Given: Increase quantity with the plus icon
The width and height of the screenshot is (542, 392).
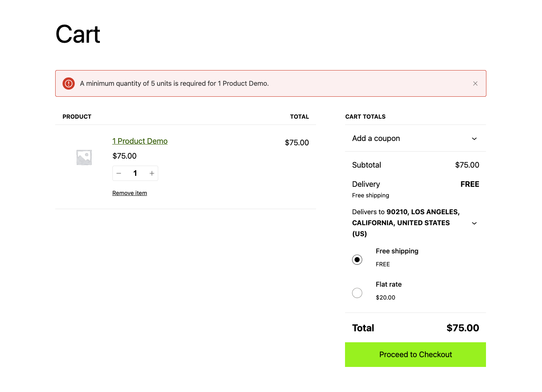Looking at the screenshot, I should tap(152, 173).
